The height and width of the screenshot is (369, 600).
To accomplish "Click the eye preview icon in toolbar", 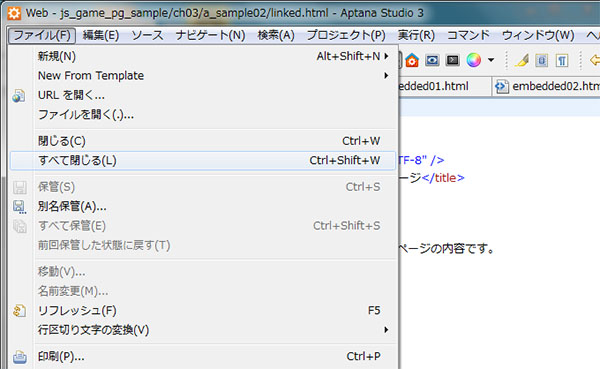I will tap(432, 60).
